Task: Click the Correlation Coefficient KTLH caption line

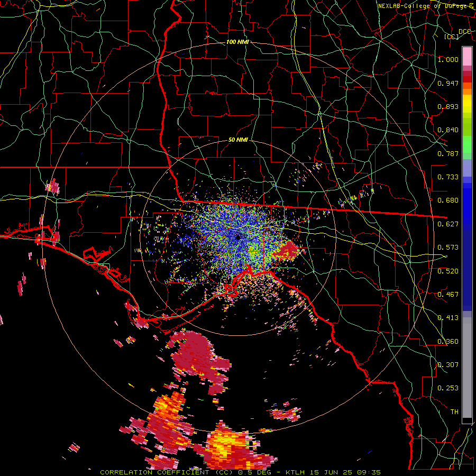Action: click(x=240, y=472)
